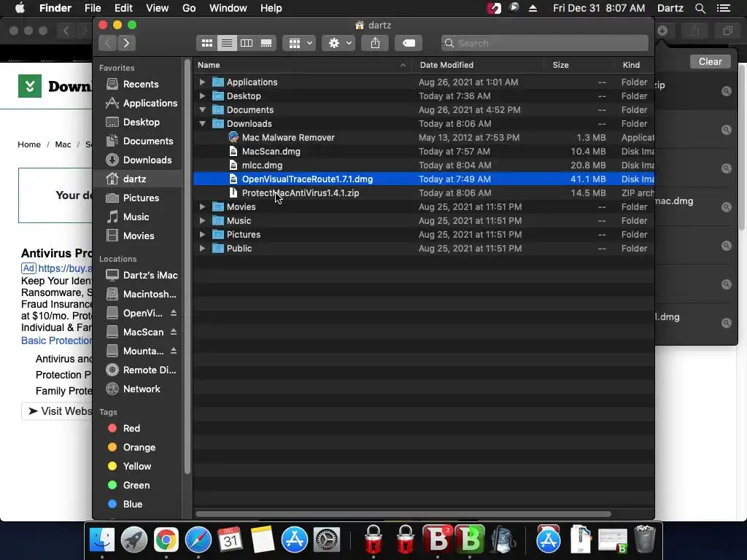Screen dimensions: 747x560
Task: Switch Finder to list view
Action: tap(227, 43)
